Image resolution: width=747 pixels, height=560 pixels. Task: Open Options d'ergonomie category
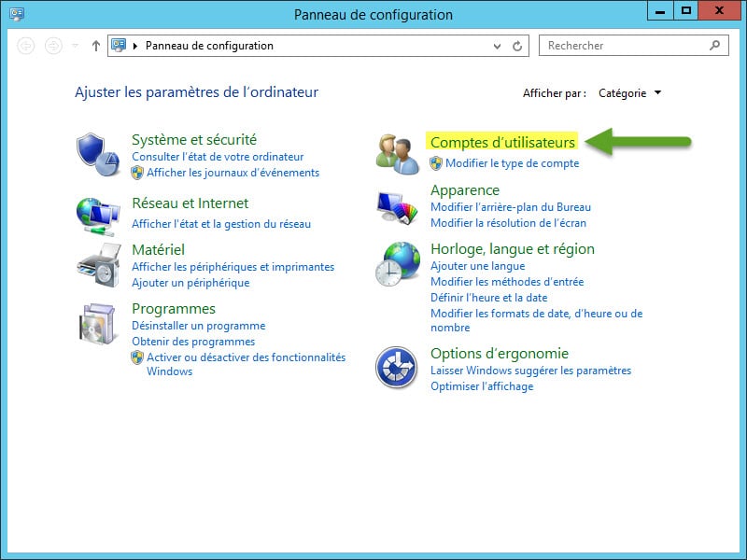[x=500, y=354]
